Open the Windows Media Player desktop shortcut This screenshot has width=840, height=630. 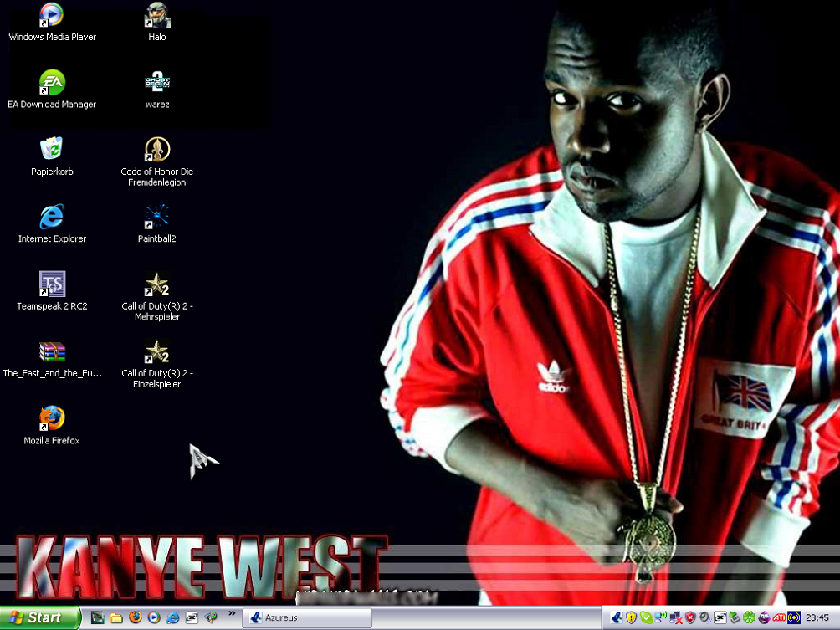pos(52,22)
